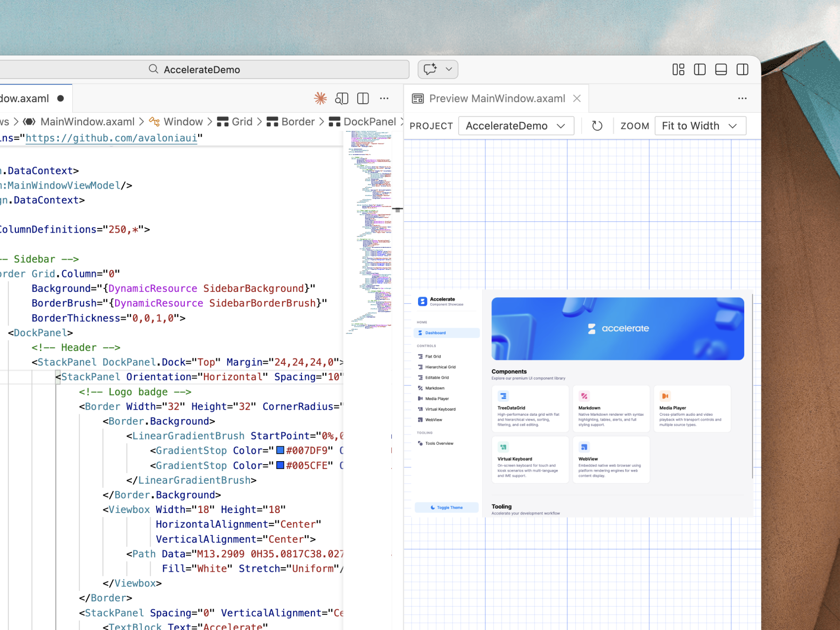The height and width of the screenshot is (630, 840).
Task: Open the AccelerateDemo project dropdown
Action: 516,125
